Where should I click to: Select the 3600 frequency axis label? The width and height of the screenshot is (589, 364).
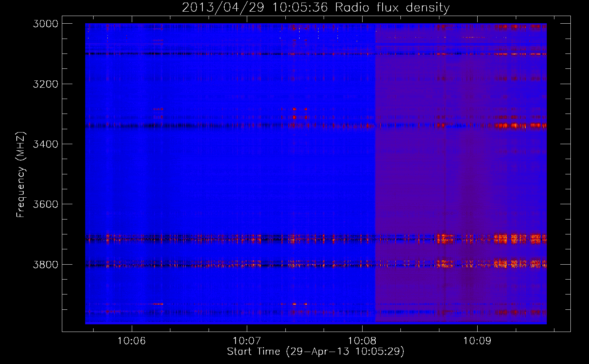[x=46, y=204]
